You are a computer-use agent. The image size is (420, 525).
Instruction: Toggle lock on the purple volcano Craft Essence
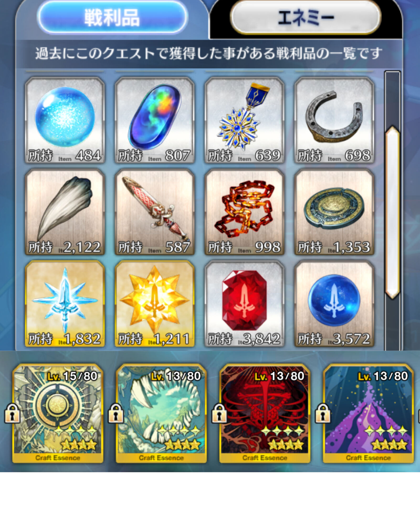pos(323,413)
